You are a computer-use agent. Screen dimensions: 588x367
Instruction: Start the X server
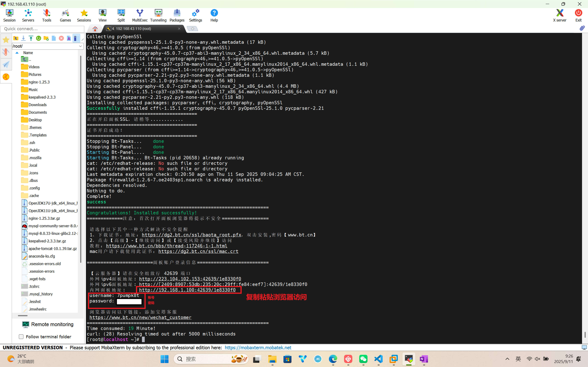click(x=560, y=15)
